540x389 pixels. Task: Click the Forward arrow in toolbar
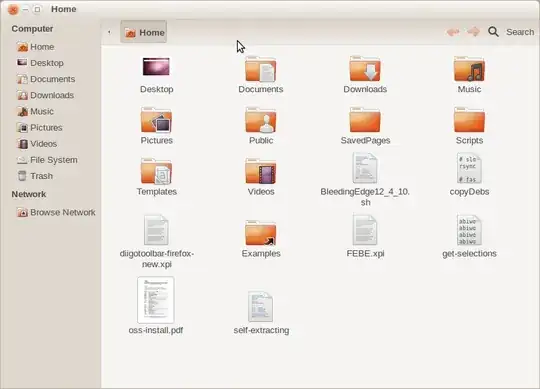tap(474, 32)
